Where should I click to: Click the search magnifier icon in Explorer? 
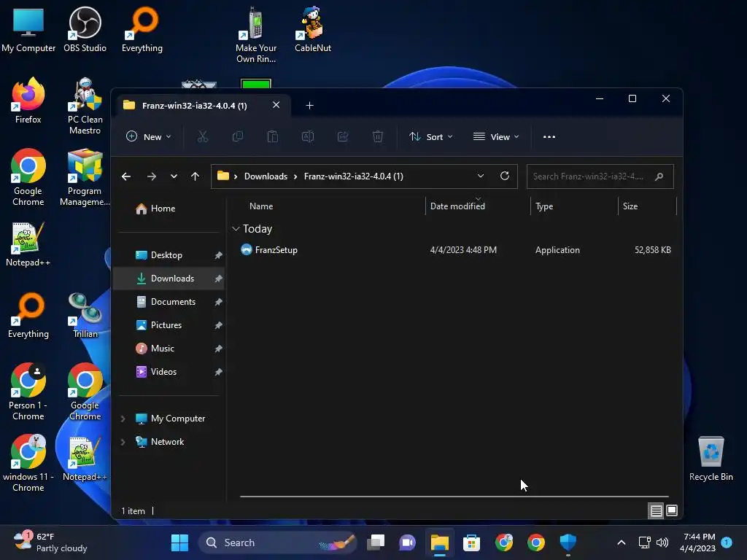pos(659,176)
